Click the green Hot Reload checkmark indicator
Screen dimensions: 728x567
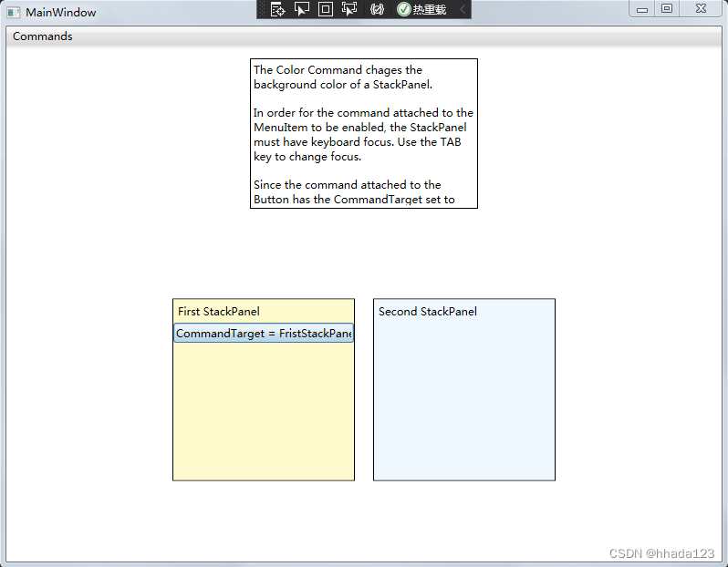click(x=404, y=9)
